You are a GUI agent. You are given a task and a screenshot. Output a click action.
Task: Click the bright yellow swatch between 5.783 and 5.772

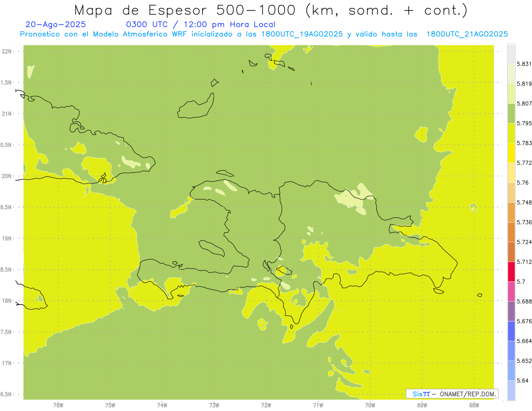pyautogui.click(x=511, y=153)
